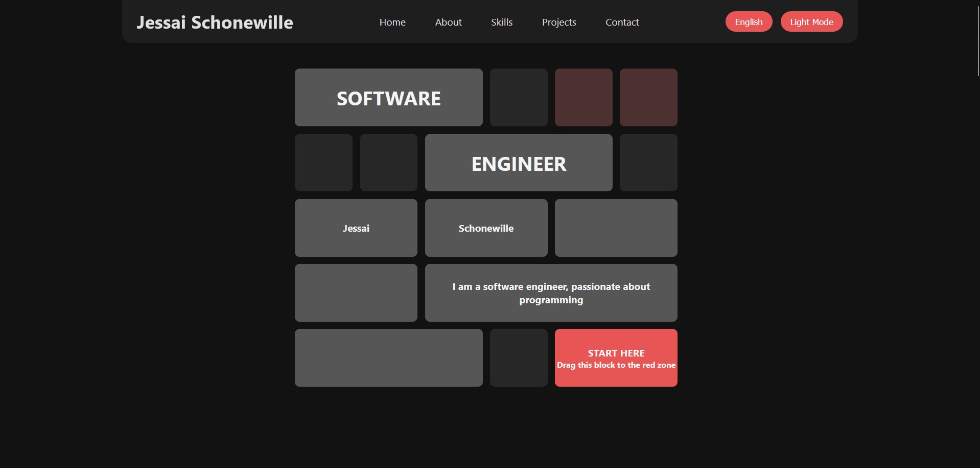980x468 pixels.
Task: Click the page's vertical scrollbar thumb
Action: 978,41
